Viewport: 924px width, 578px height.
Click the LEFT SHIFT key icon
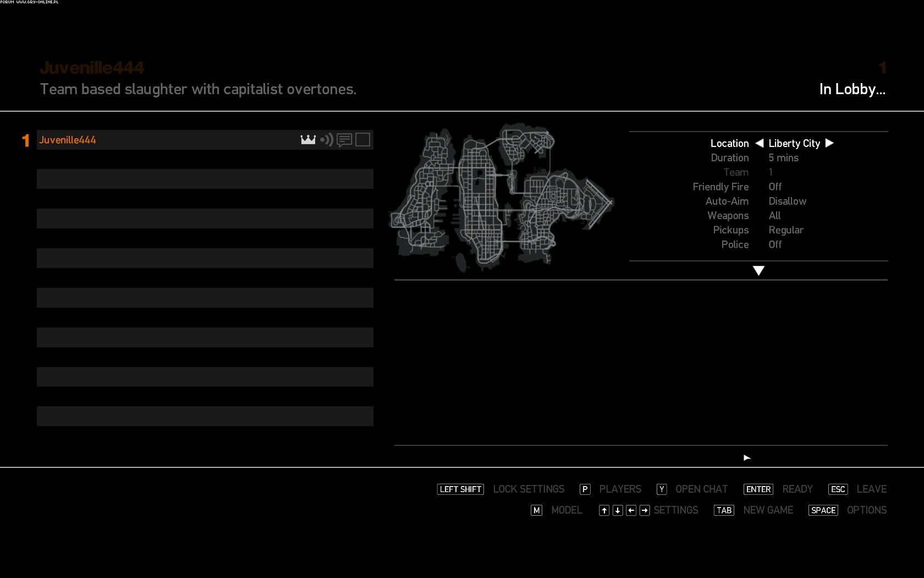tap(460, 489)
